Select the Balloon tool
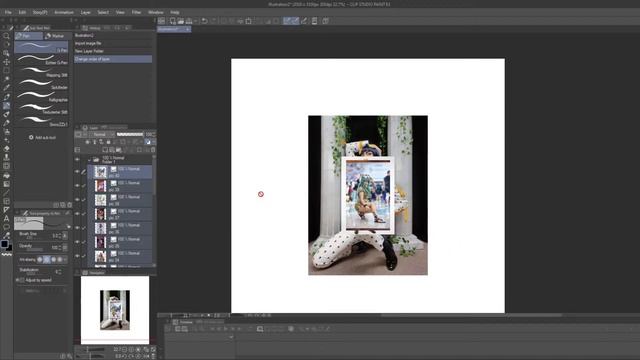The image size is (640, 360). tap(6, 227)
